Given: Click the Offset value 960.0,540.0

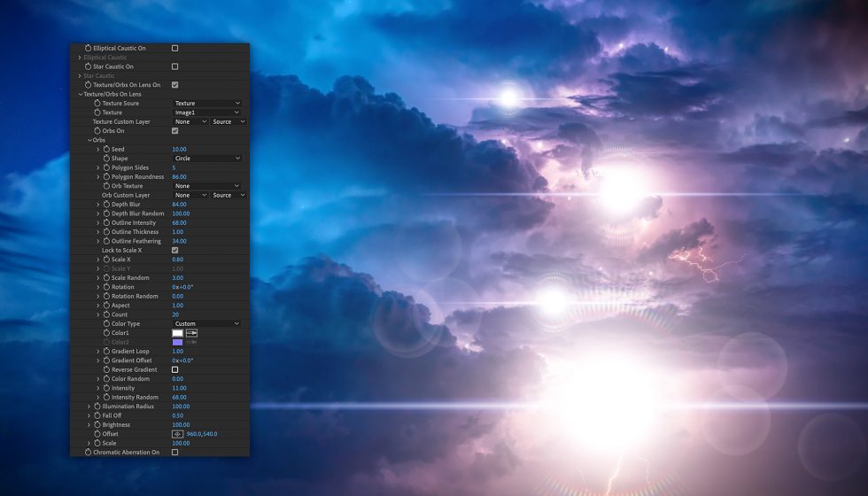Looking at the screenshot, I should tap(202, 434).
